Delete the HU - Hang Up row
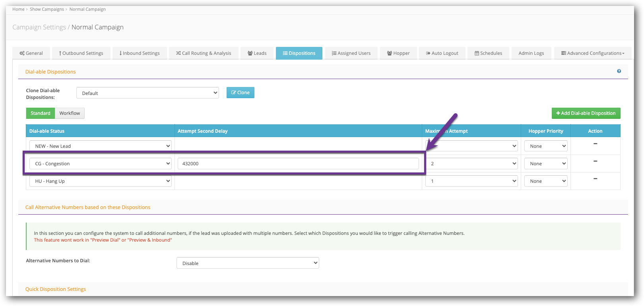 pos(595,179)
